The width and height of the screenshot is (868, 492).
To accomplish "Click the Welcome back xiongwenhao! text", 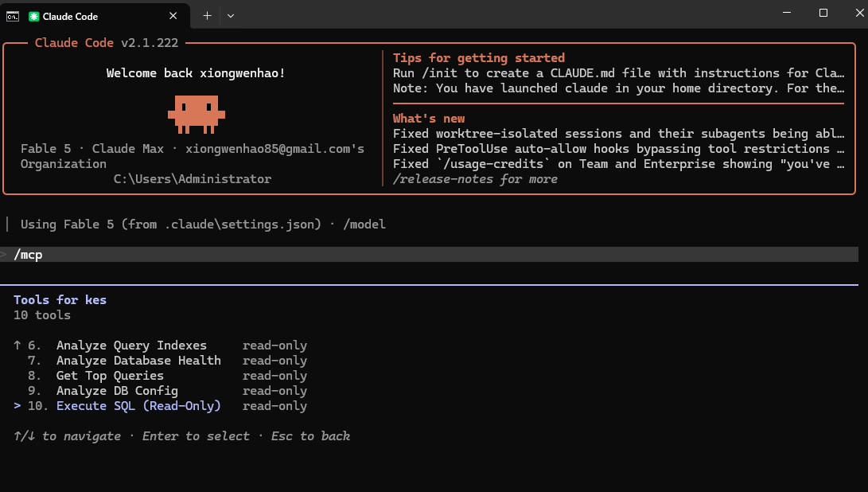I will 196,73.
